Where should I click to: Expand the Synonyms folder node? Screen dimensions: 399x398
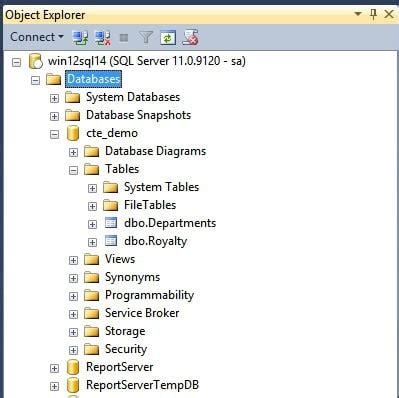tap(73, 278)
